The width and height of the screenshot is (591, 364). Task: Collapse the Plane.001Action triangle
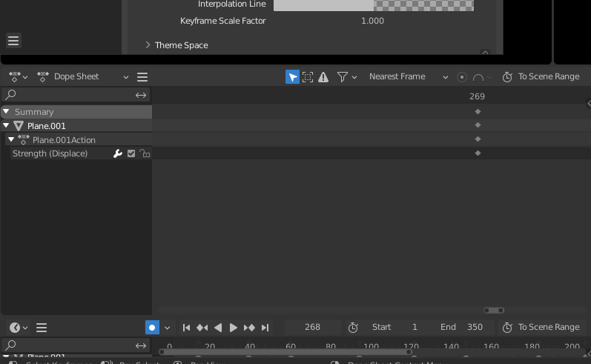[x=11, y=139]
